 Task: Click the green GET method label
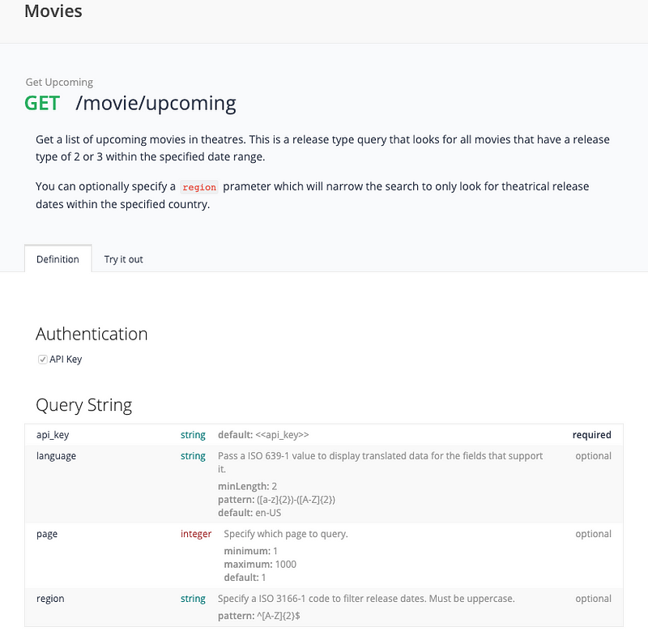pyautogui.click(x=42, y=104)
